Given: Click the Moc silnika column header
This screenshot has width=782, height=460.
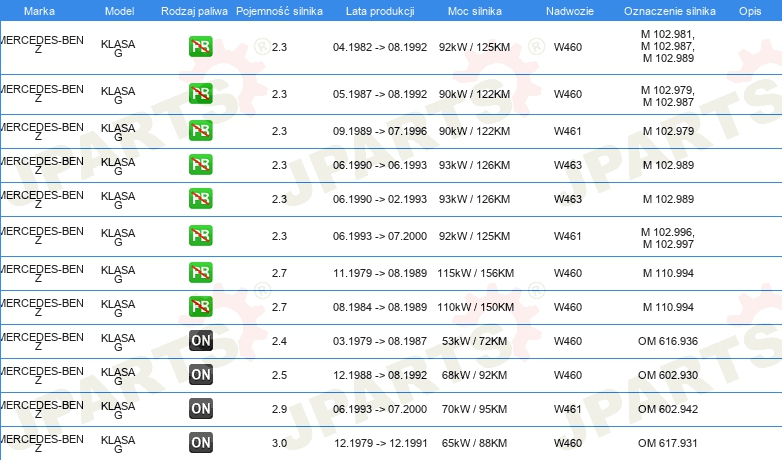Looking at the screenshot, I should pos(475,11).
